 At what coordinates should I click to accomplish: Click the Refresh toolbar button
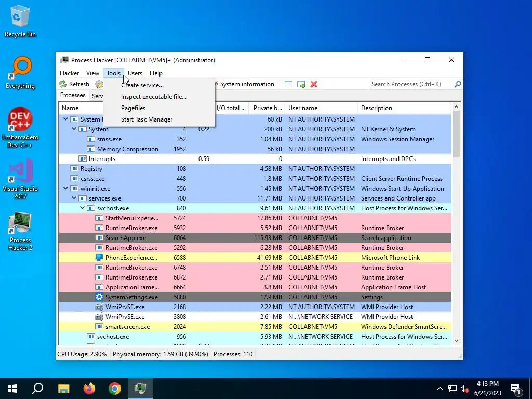coord(74,84)
